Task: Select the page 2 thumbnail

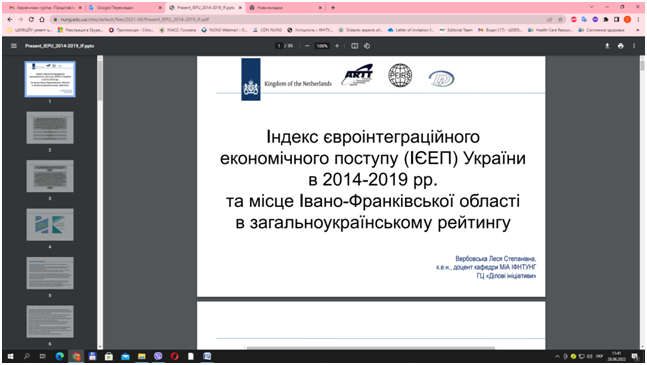Action: click(x=50, y=127)
